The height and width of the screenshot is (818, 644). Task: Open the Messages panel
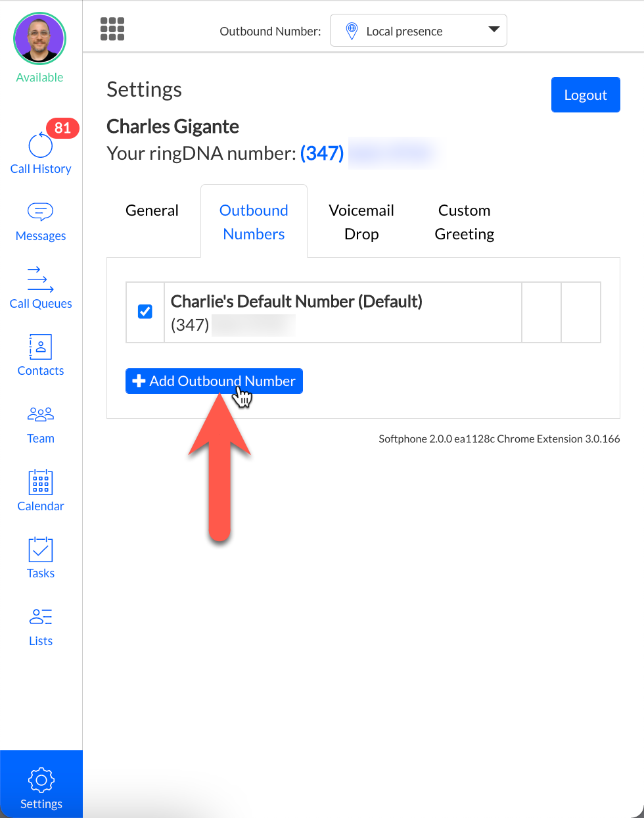41,222
